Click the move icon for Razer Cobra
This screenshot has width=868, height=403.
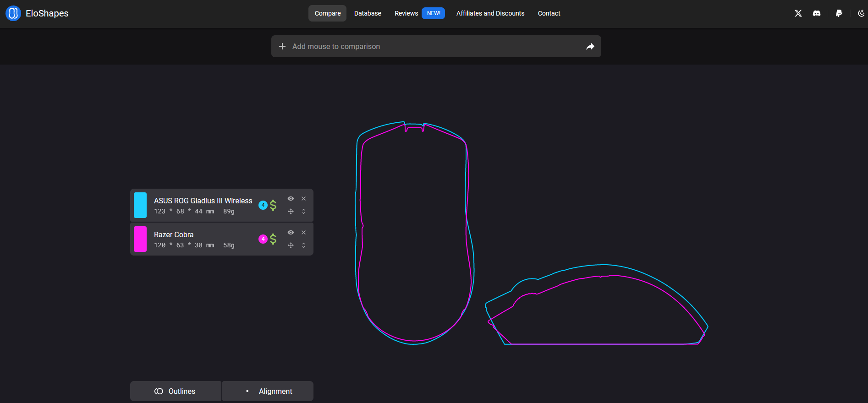click(291, 245)
